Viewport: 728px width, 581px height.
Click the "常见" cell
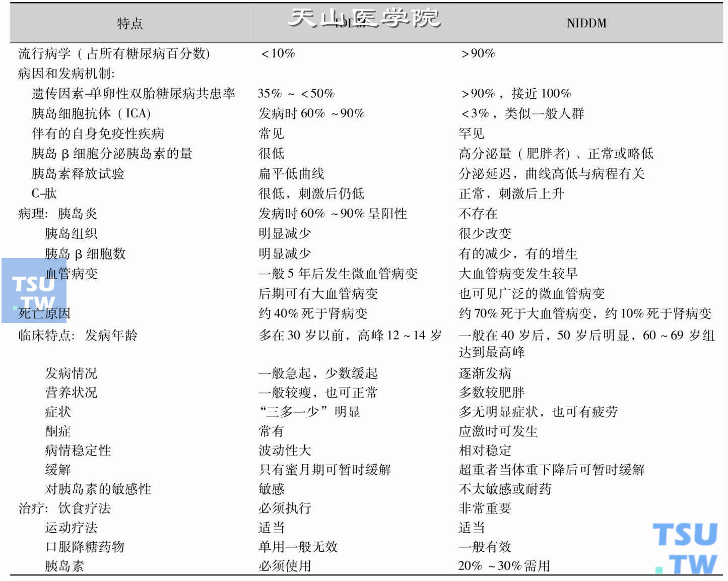point(272,134)
